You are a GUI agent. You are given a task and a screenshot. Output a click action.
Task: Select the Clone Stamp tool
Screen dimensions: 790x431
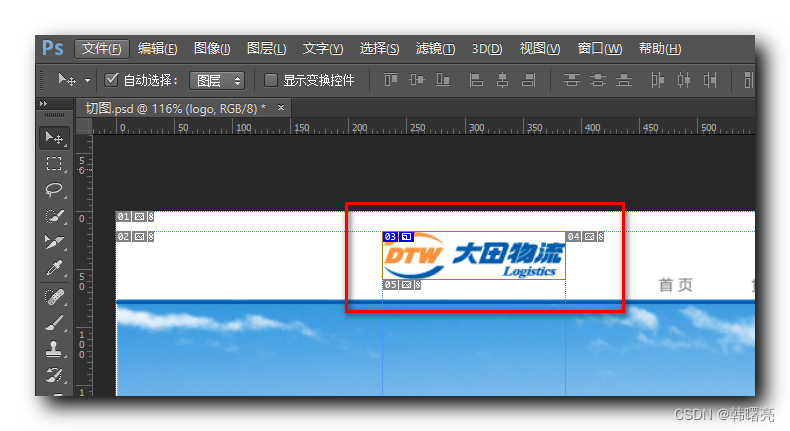(x=54, y=349)
